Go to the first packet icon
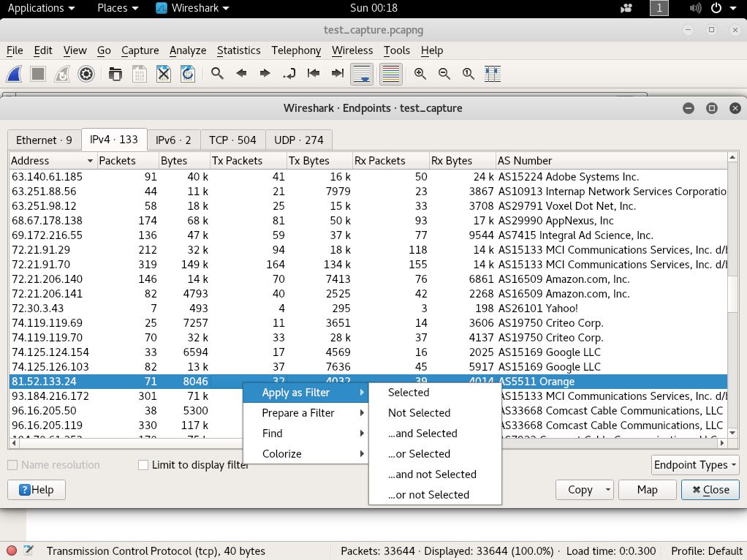Screen dimensions: 747x560 pos(314,74)
